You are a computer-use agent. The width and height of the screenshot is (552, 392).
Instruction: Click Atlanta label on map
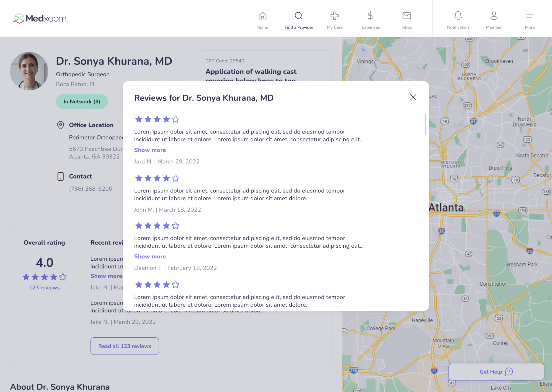(446, 208)
